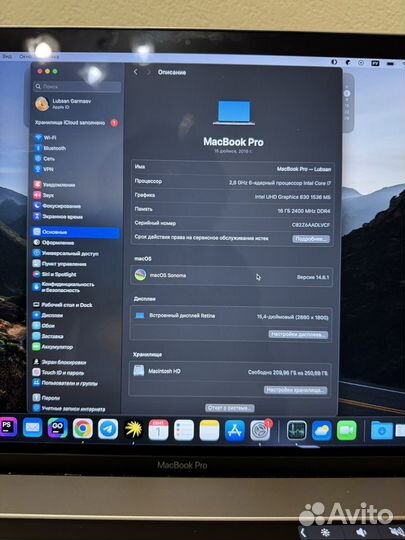Open FaceTime from the Dock
Viewport: 405px width, 540px height.
click(x=347, y=431)
